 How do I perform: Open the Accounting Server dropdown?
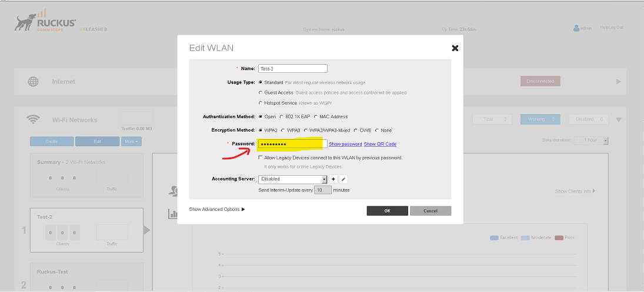(x=292, y=179)
